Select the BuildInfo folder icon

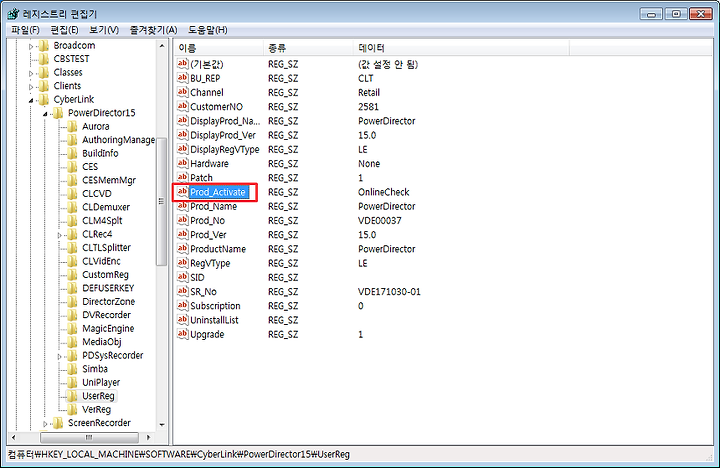pyautogui.click(x=72, y=153)
